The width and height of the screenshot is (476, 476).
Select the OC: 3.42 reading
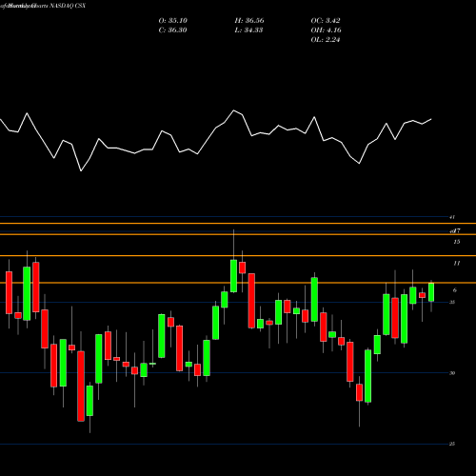(326, 21)
